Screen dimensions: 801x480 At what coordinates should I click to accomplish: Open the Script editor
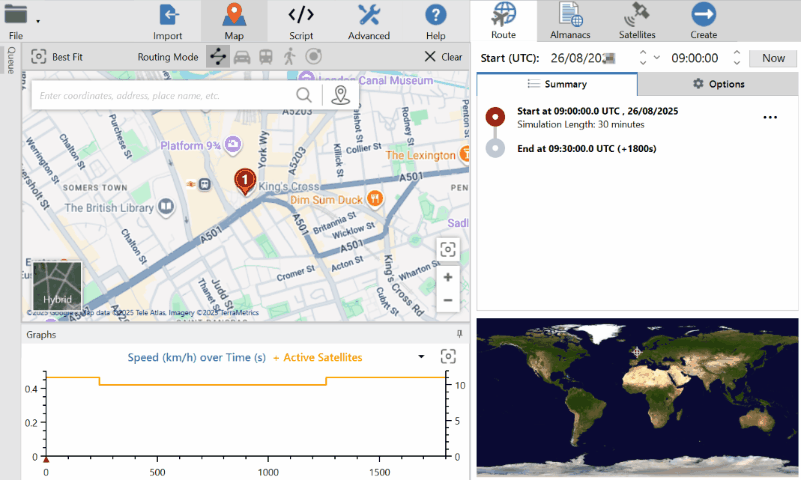click(301, 21)
